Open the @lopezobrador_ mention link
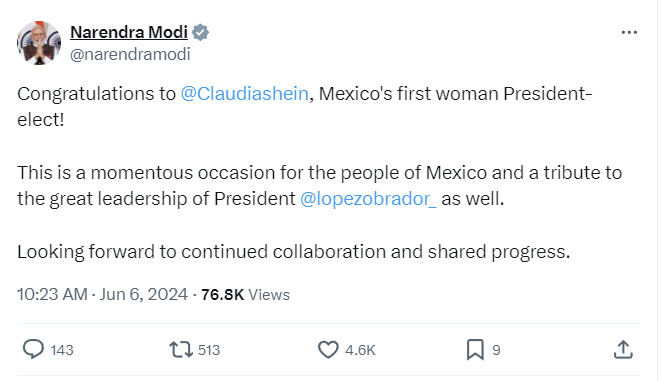661x381 pixels. (x=368, y=199)
